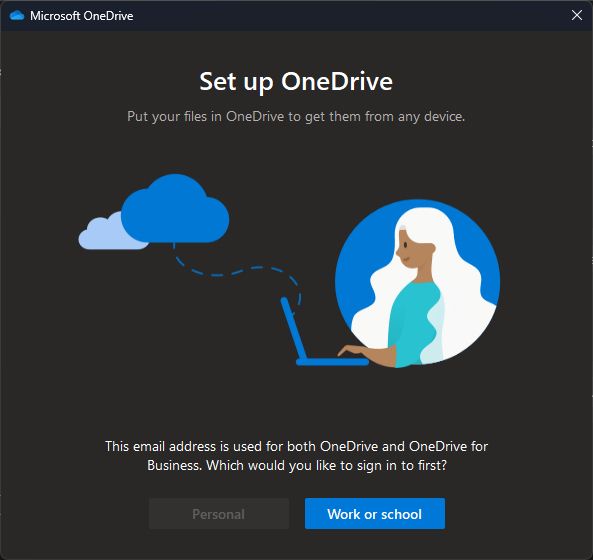Click the 'Put your files in OneDrive' subtitle
The height and width of the screenshot is (560, 593).
296,116
